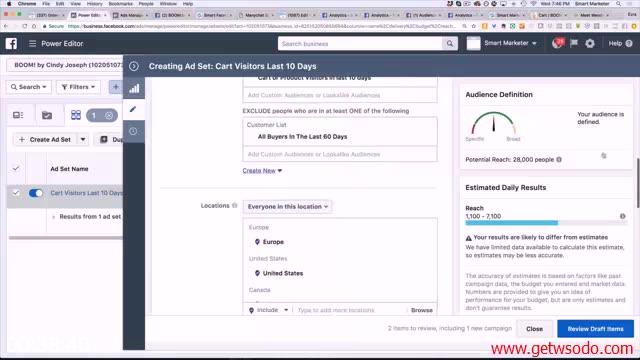
Task: Open the clock history sidebar icon
Action: tap(133, 131)
